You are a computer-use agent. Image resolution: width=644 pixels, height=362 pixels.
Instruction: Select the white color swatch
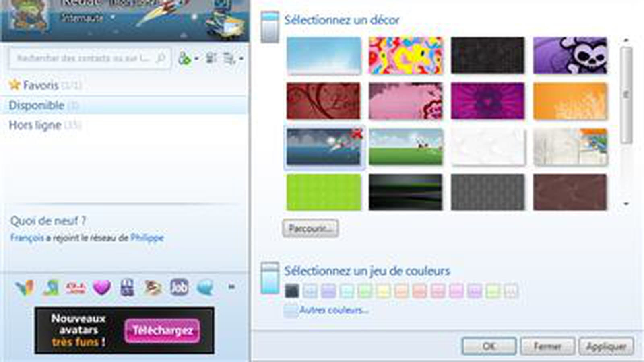click(x=511, y=291)
